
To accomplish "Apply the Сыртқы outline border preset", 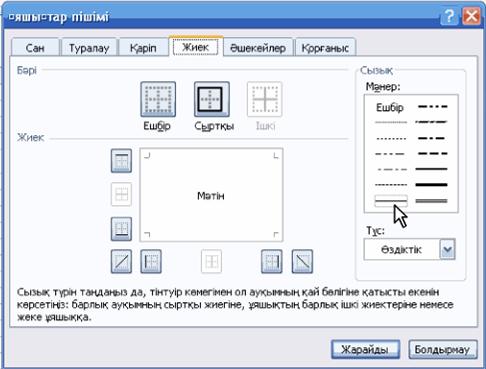I will (212, 99).
